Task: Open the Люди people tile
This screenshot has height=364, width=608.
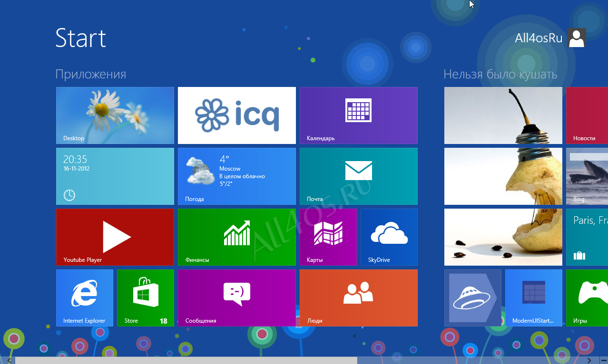Action: (359, 298)
